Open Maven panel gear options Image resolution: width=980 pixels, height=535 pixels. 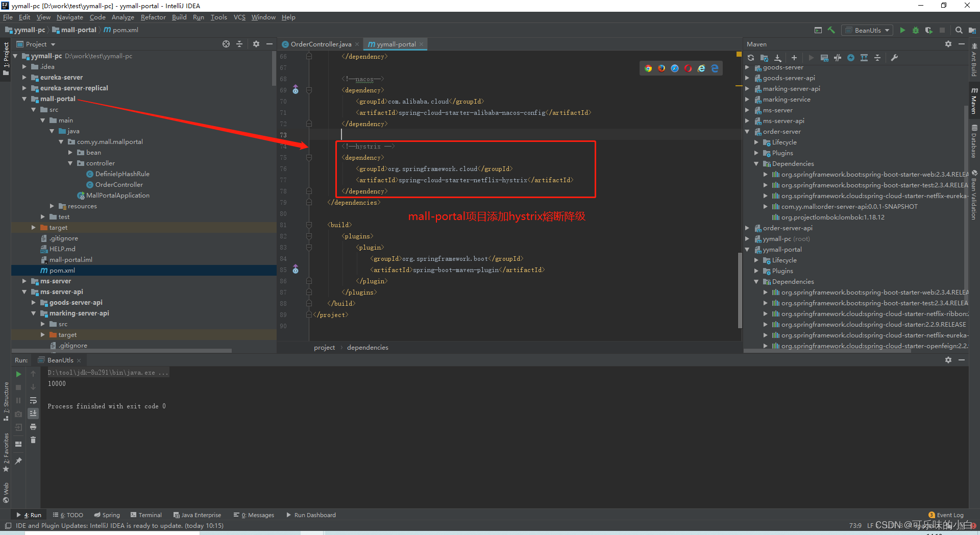[x=948, y=44]
